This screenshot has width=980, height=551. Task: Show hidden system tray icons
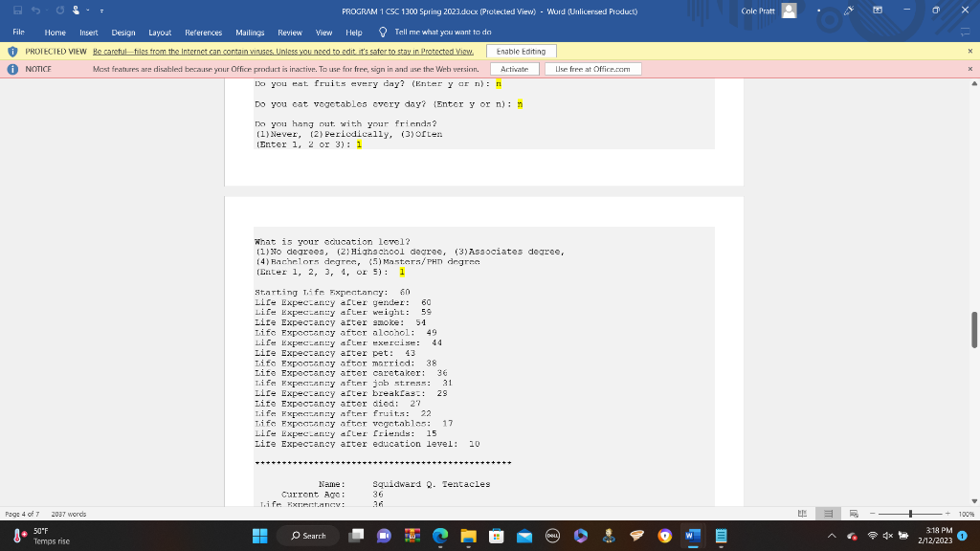[832, 536]
